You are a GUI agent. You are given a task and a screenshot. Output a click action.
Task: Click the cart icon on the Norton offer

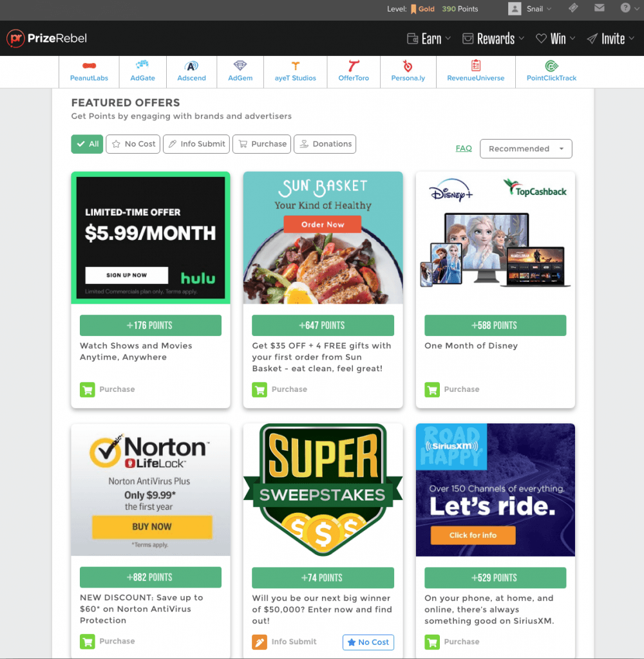[88, 642]
